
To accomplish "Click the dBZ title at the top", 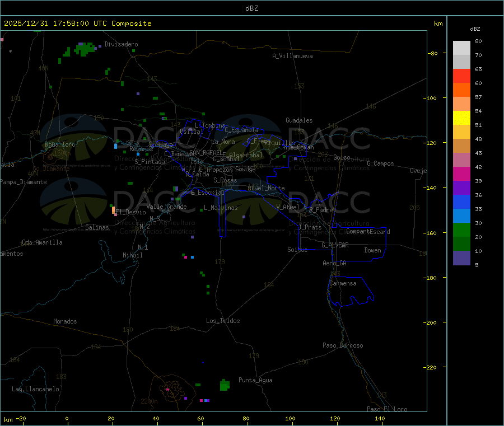I will 251,8.
